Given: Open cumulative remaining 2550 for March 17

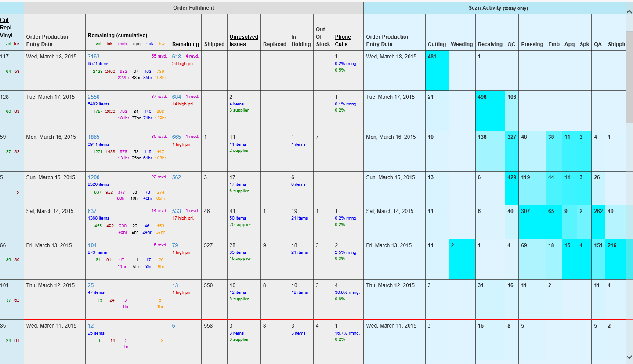Looking at the screenshot, I should click(94, 97).
